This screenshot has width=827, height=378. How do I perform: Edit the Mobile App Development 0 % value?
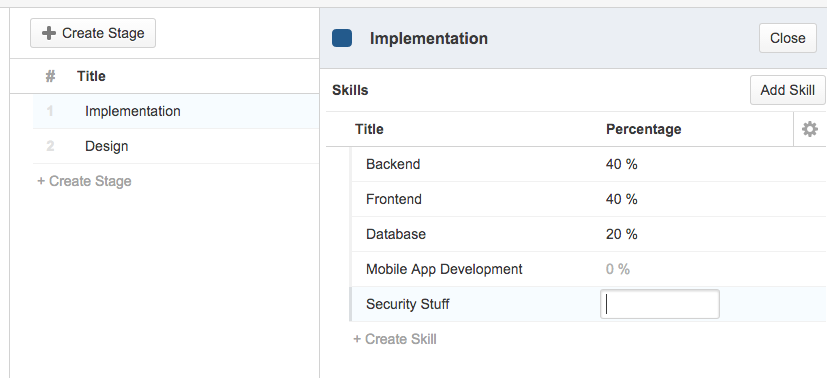coord(618,269)
